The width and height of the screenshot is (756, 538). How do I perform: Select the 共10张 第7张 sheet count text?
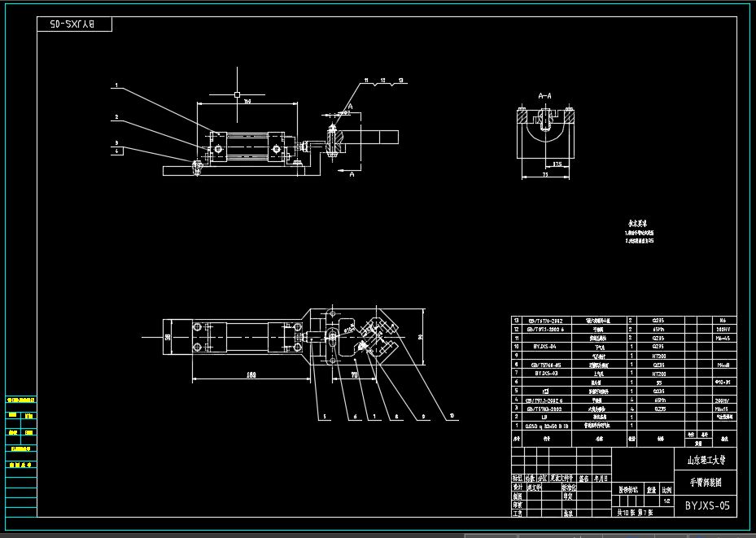(x=636, y=513)
